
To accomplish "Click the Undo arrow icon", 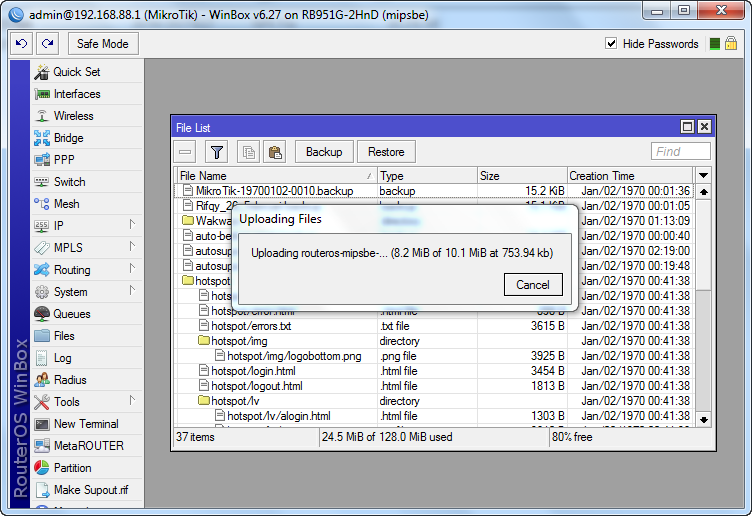I will (22, 44).
